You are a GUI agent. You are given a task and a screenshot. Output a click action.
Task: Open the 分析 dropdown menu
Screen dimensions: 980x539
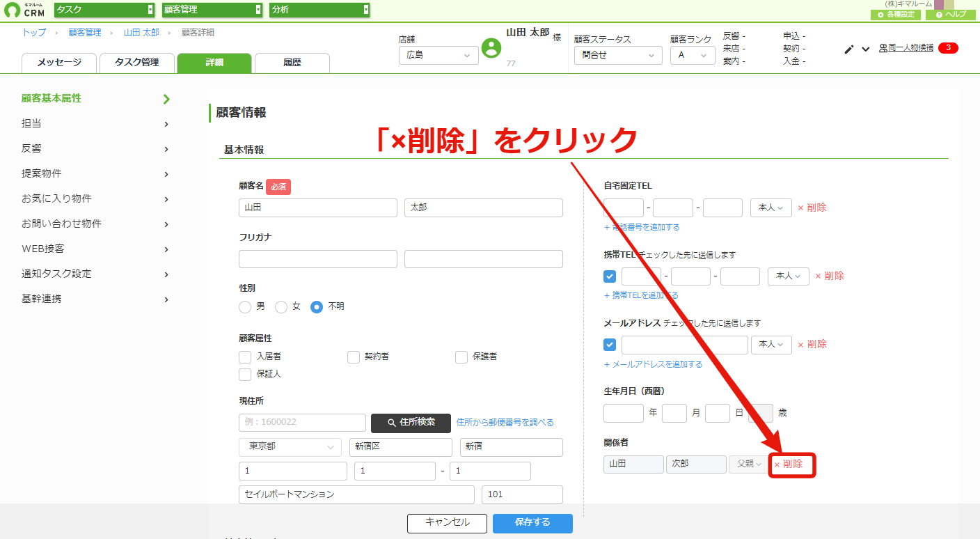tap(319, 10)
